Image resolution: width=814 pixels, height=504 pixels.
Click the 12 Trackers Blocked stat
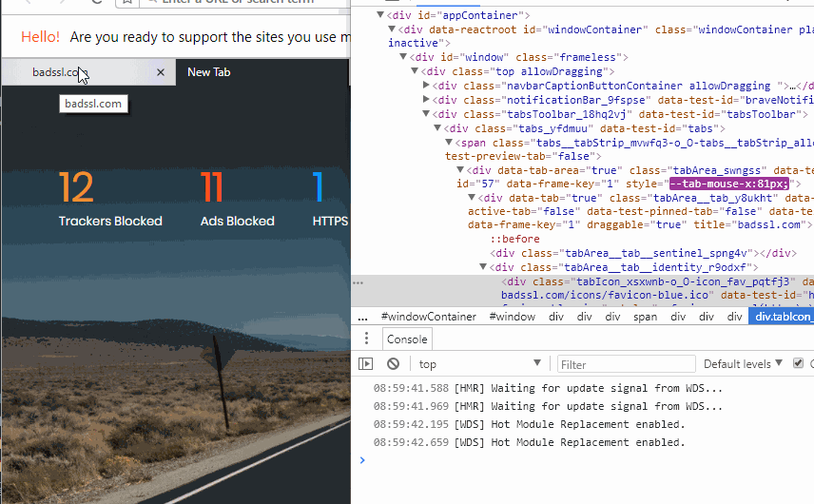(x=110, y=200)
